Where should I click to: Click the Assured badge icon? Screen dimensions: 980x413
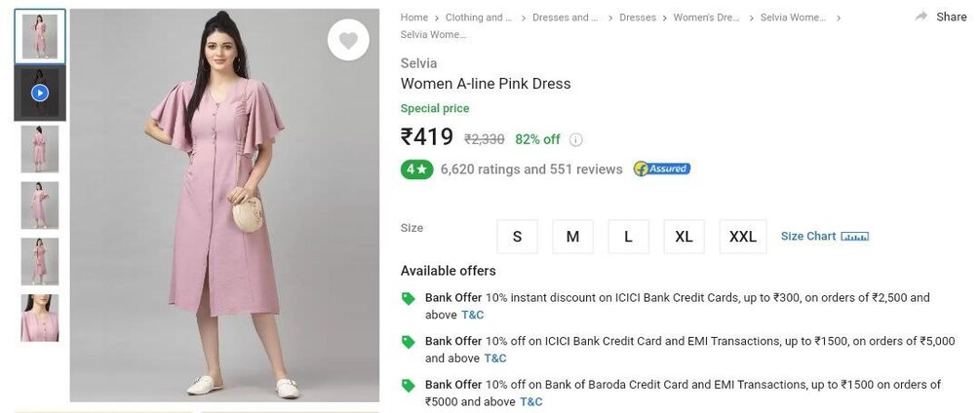tap(661, 169)
